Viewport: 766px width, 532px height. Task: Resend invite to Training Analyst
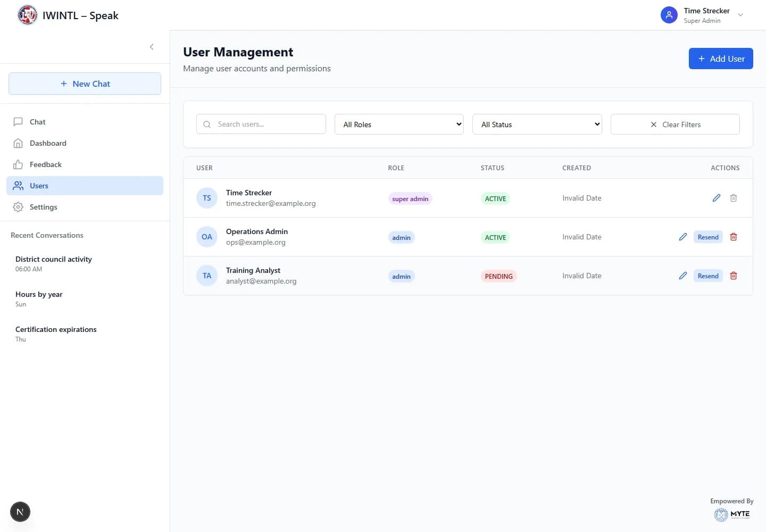coord(708,276)
